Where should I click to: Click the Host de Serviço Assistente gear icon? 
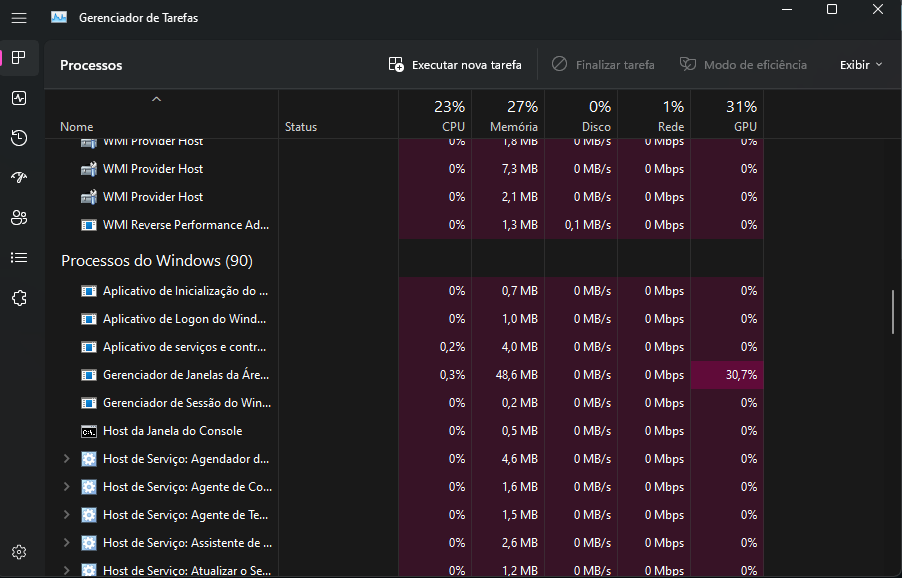click(89, 543)
